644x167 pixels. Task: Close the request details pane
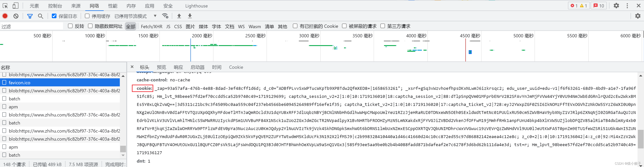click(132, 67)
